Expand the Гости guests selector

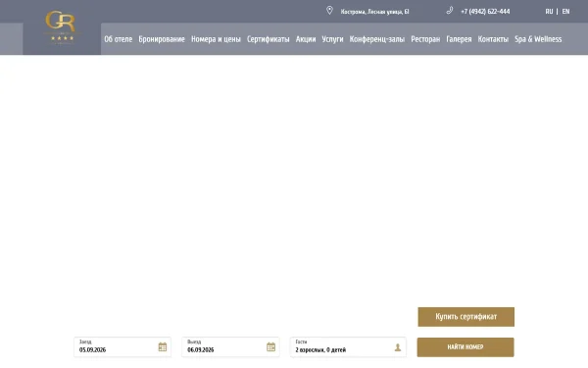coord(348,347)
